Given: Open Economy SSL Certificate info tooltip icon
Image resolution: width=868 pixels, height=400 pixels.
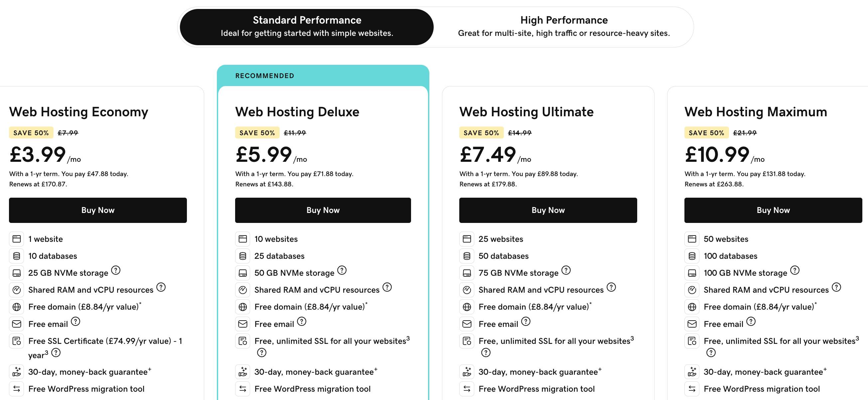Looking at the screenshot, I should (x=56, y=352).
